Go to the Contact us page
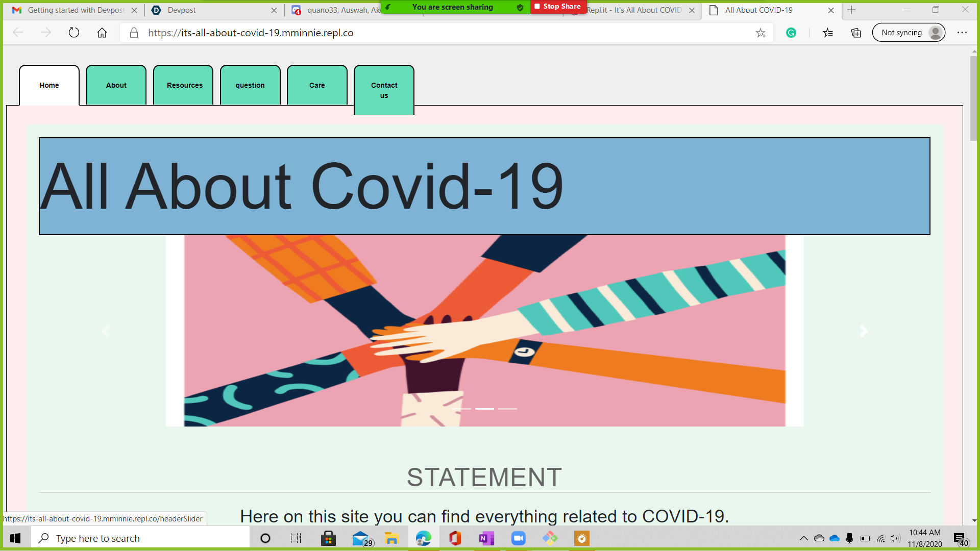 pos(384,90)
